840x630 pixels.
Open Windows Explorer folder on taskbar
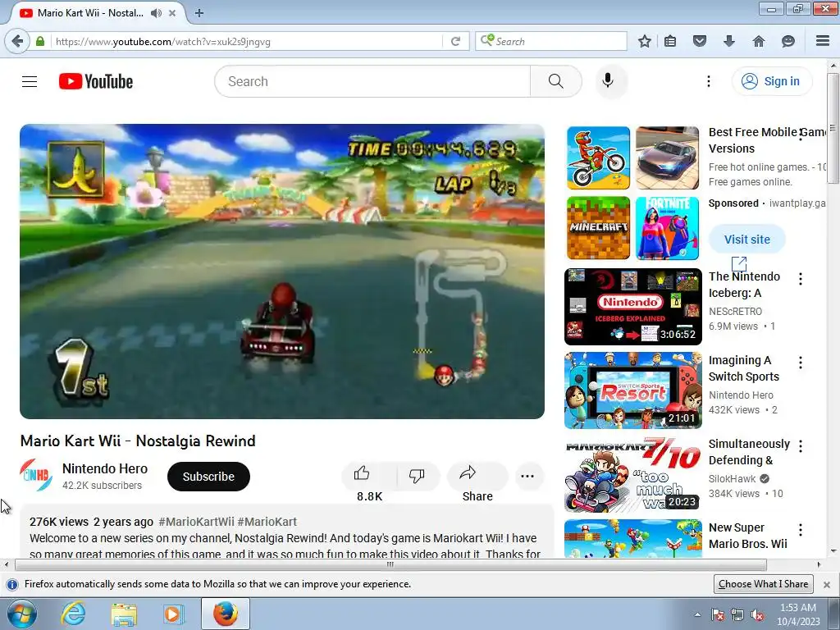[124, 614]
